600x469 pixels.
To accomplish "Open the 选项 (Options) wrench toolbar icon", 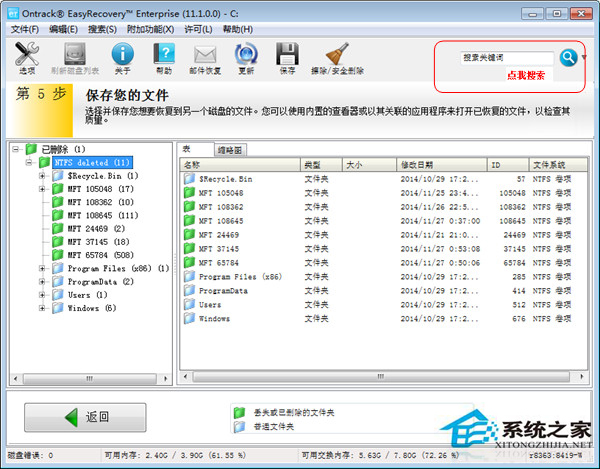I will pos(27,58).
